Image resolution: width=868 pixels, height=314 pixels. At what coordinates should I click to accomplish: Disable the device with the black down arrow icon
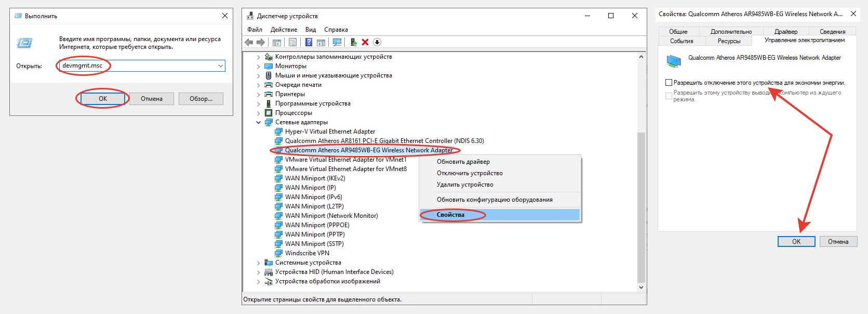377,42
